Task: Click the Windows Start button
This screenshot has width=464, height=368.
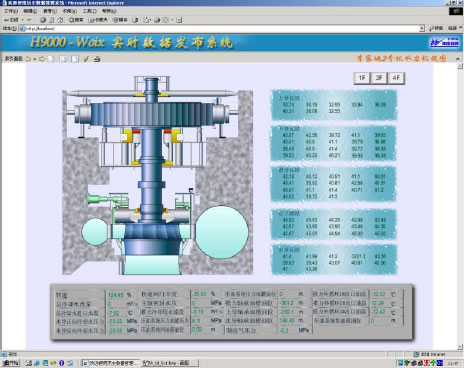Action: tap(11, 363)
